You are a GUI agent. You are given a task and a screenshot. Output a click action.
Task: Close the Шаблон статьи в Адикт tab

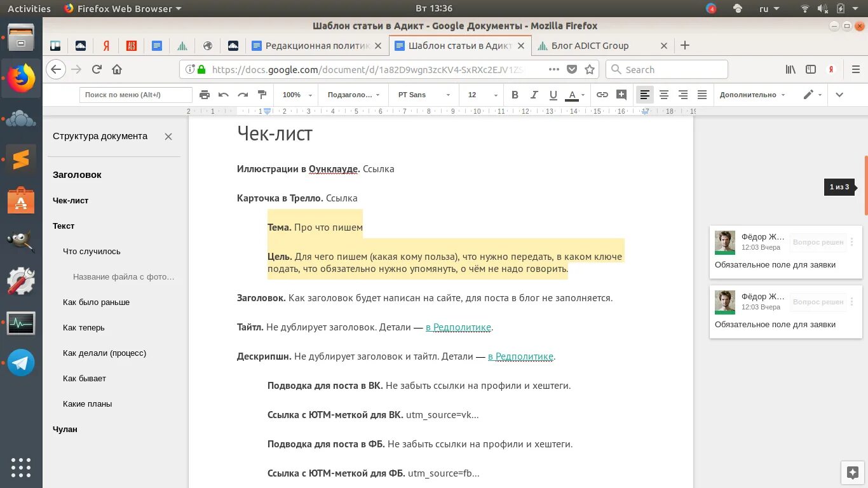pyautogui.click(x=521, y=46)
